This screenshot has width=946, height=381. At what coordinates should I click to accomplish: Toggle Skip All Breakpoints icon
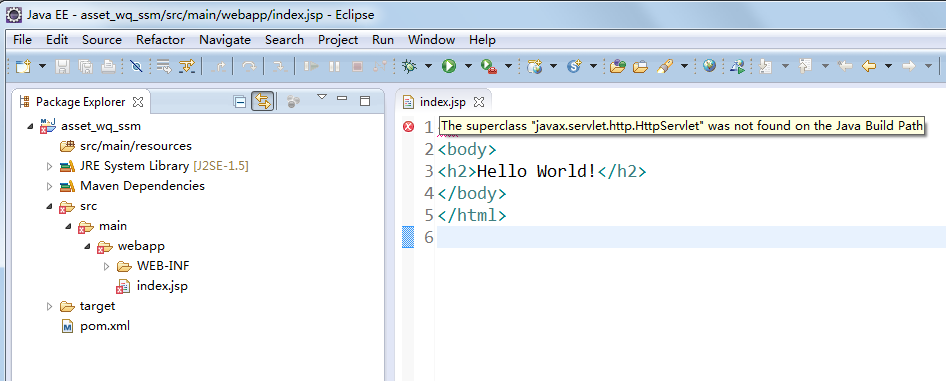pos(136,66)
